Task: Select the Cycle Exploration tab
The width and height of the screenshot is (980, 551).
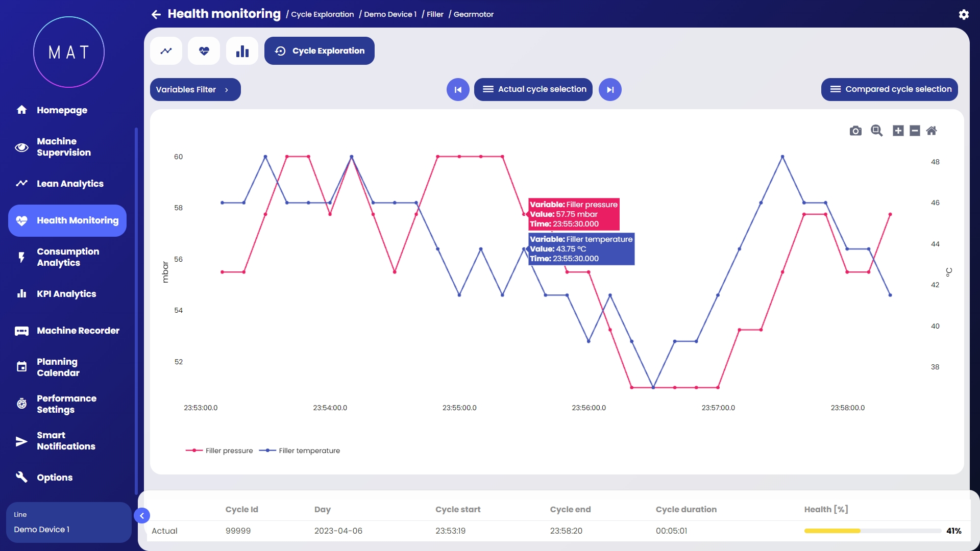Action: coord(320,51)
